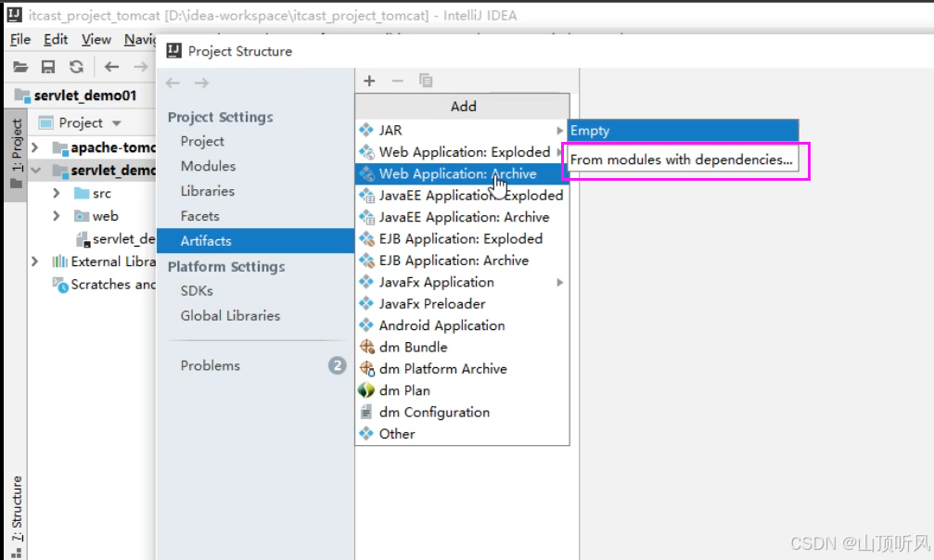Open the File menu

click(20, 39)
